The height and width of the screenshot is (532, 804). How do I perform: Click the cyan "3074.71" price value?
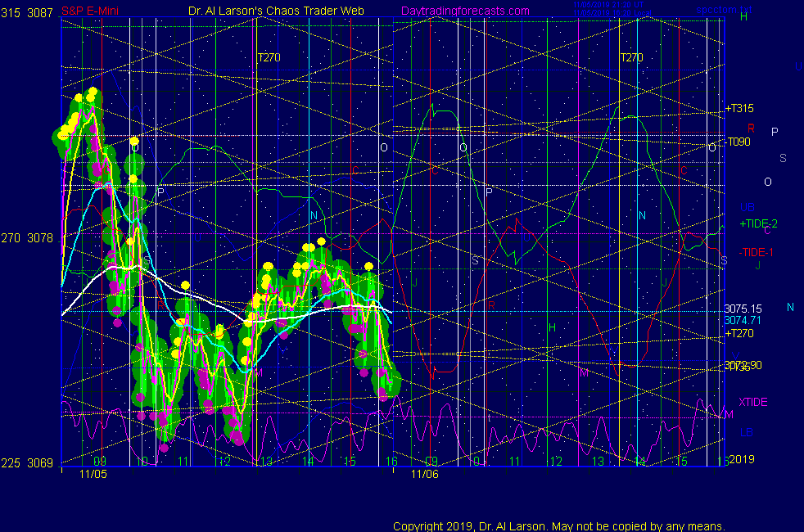click(743, 321)
